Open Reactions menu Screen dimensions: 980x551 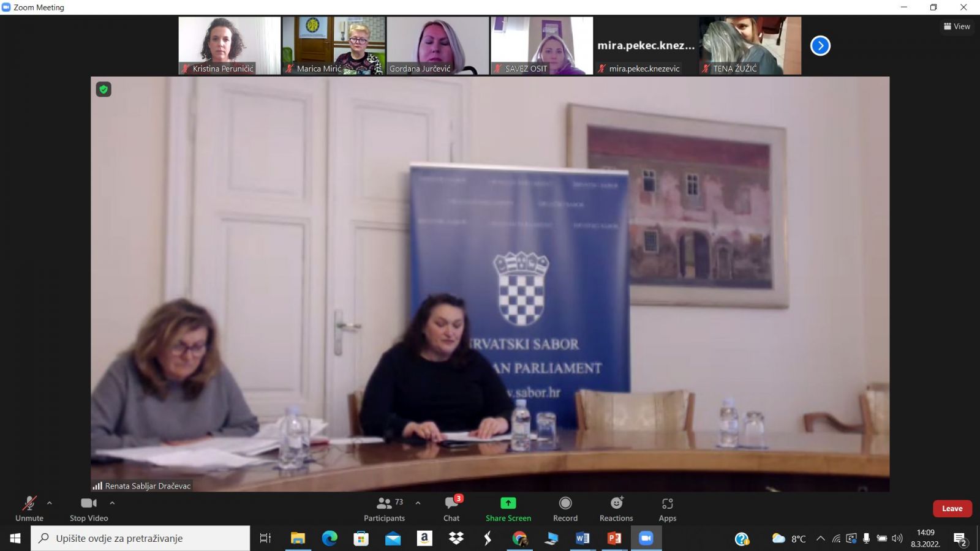pos(616,509)
